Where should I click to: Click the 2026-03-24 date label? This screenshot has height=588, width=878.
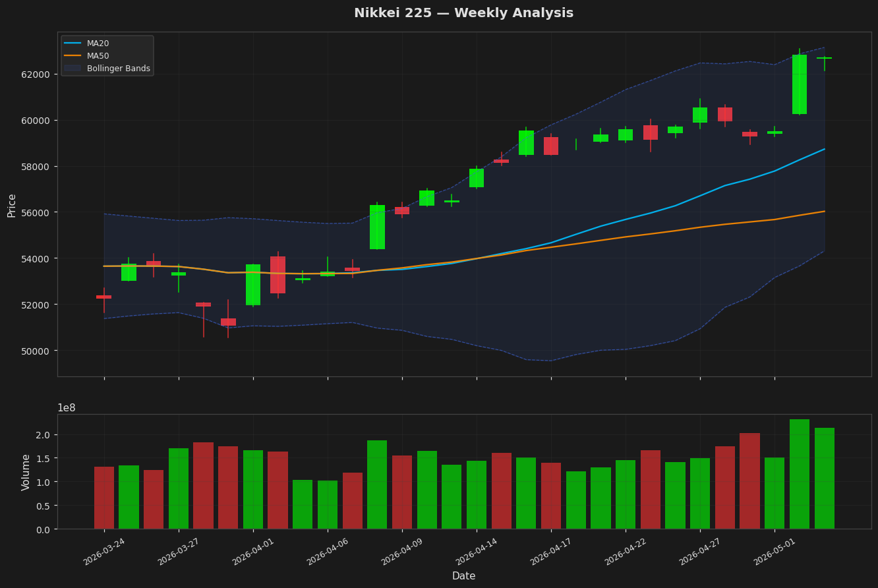[x=103, y=552]
